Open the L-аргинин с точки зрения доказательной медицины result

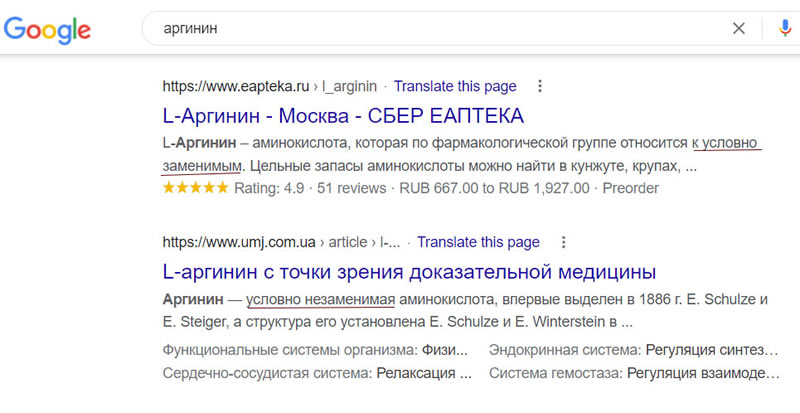[x=409, y=272]
